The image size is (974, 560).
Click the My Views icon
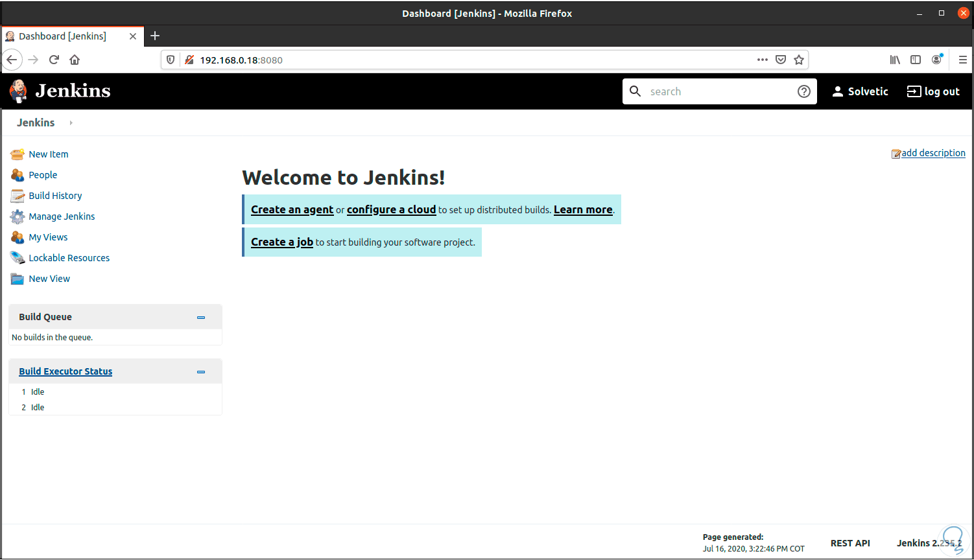pyautogui.click(x=18, y=237)
